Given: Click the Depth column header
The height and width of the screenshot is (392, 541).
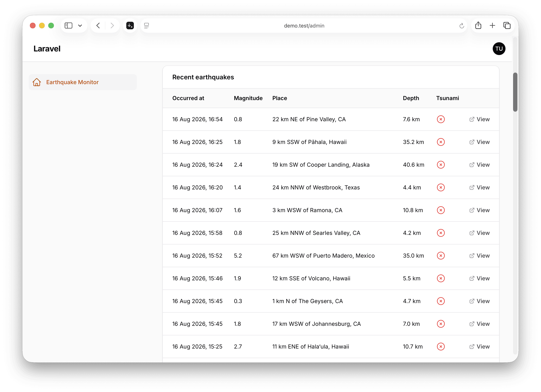Looking at the screenshot, I should click(x=411, y=98).
